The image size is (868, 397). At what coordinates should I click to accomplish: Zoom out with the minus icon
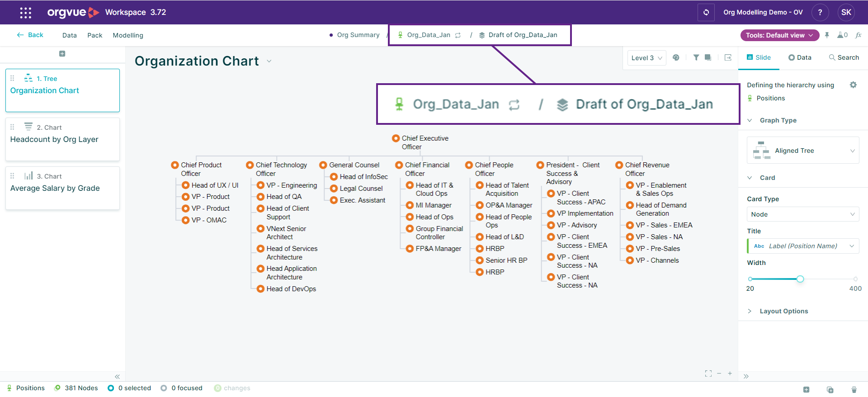[719, 373]
